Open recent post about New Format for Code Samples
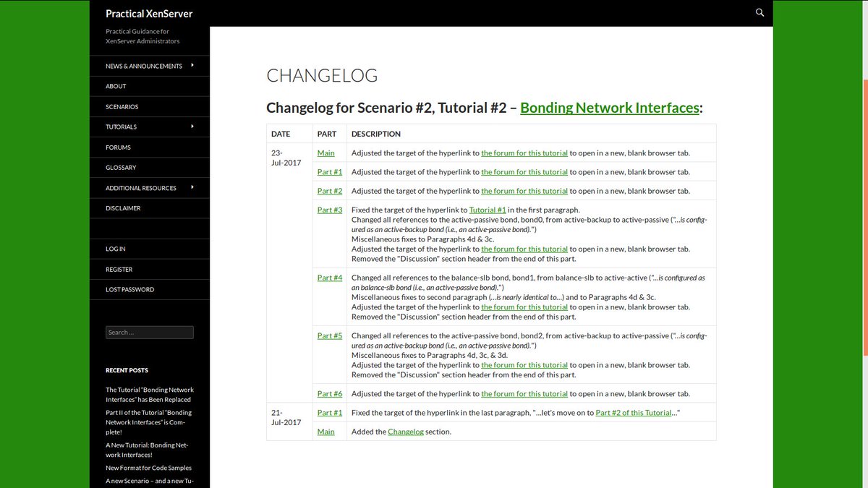Image resolution: width=868 pixels, height=488 pixels. 148,468
